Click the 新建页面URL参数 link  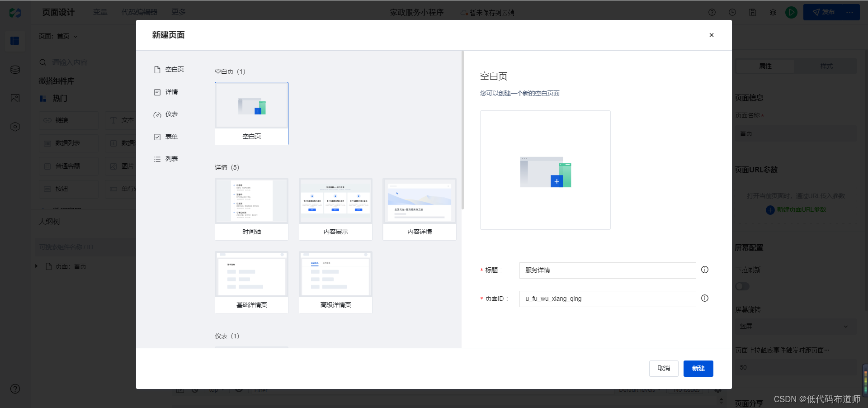(x=796, y=210)
